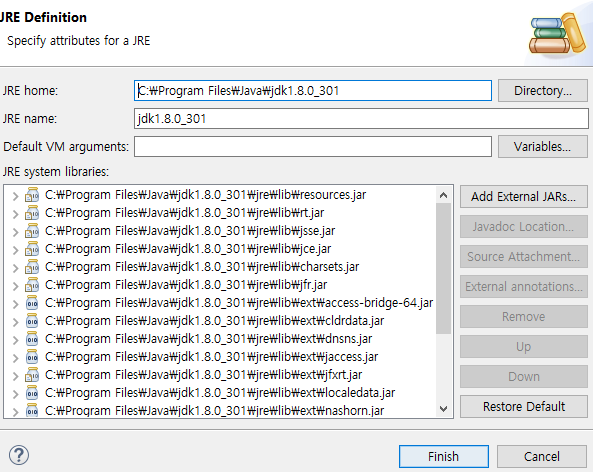The height and width of the screenshot is (472, 593).
Task: Select the jsse.jar path row
Action: coord(190,231)
